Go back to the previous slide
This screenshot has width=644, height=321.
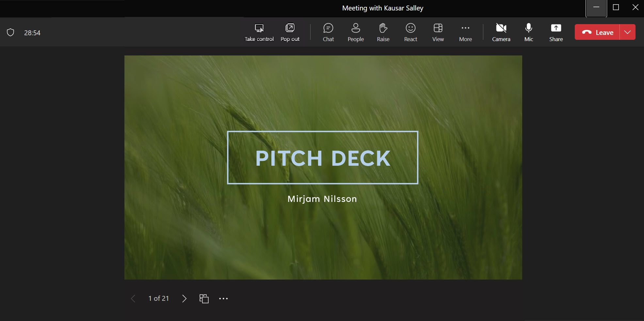tap(133, 298)
